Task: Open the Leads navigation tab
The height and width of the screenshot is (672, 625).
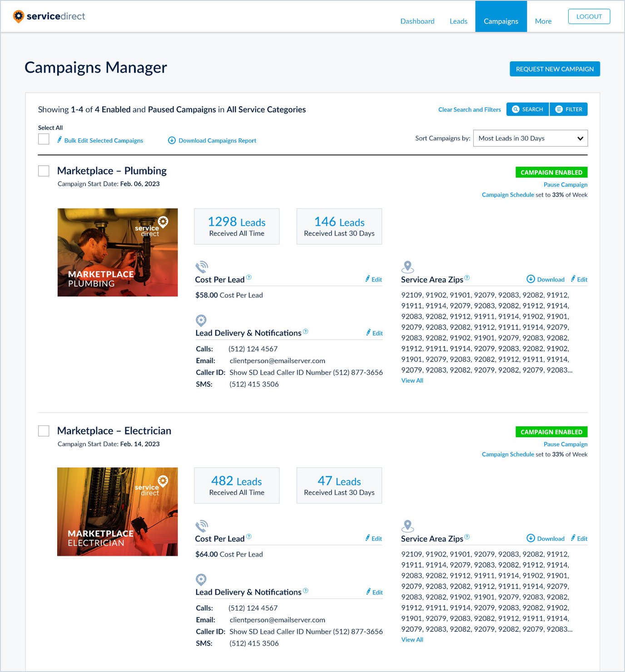Action: 458,21
